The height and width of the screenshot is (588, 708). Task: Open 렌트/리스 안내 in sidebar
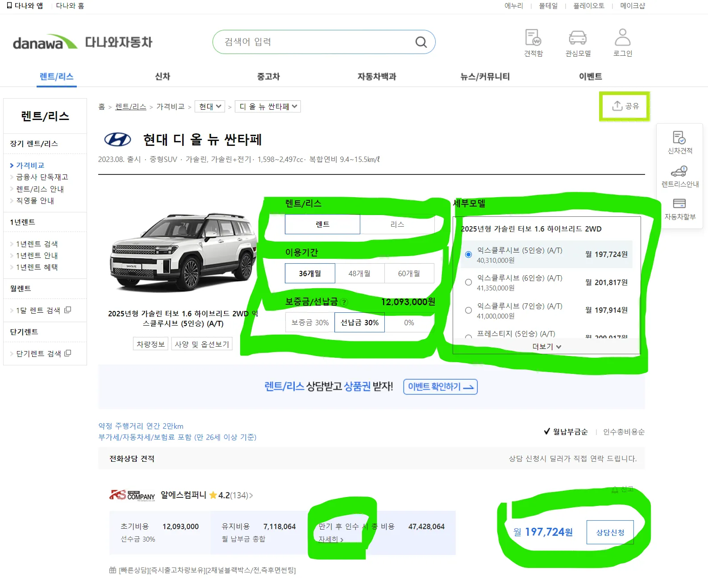(40, 189)
